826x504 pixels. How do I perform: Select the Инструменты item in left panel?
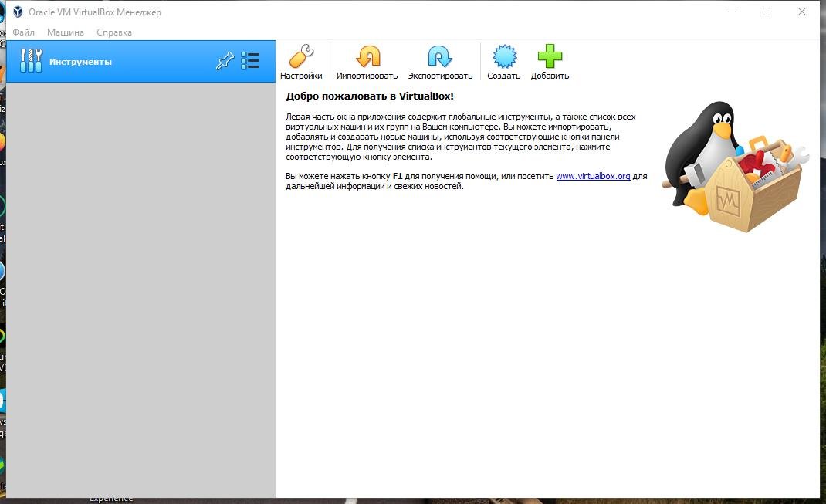pos(140,62)
